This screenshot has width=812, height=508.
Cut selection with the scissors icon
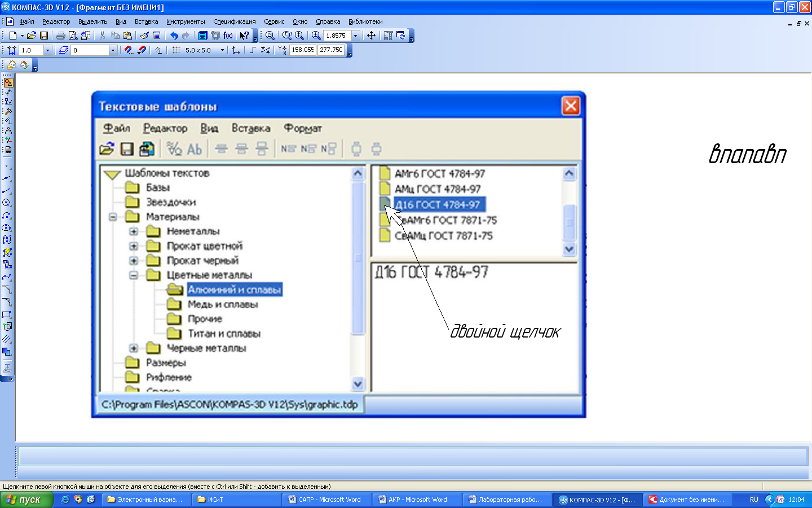[102, 35]
